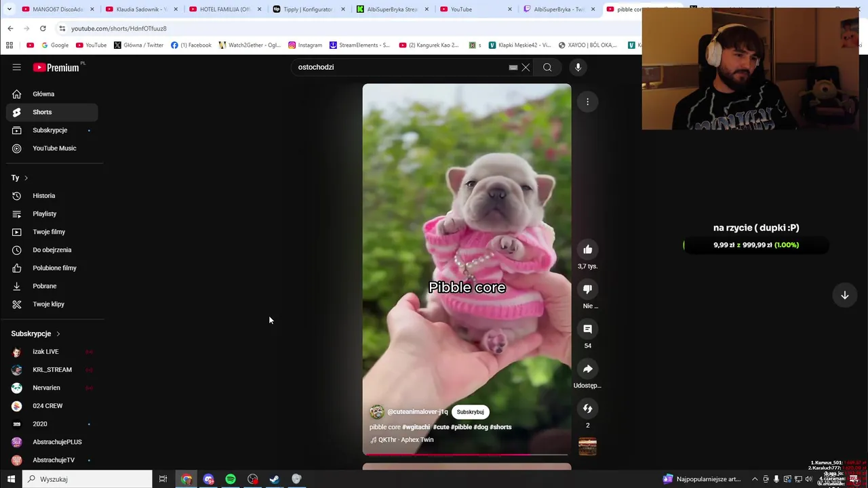The height and width of the screenshot is (488, 868).
Task: Start voice search with microphone
Action: tap(578, 67)
